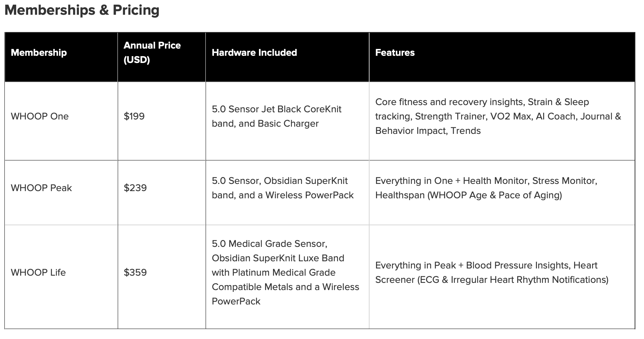Select the WHOOP Life membership cell
644x339 pixels.
point(38,272)
